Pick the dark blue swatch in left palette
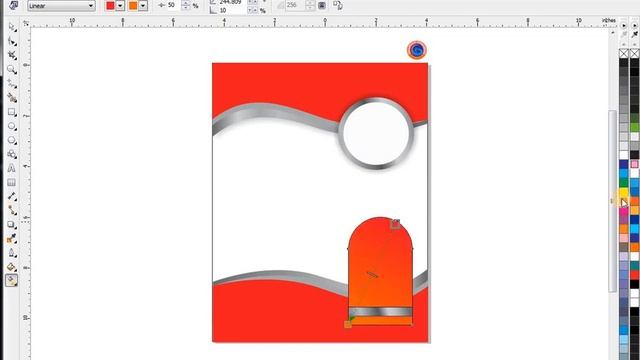 [624, 164]
